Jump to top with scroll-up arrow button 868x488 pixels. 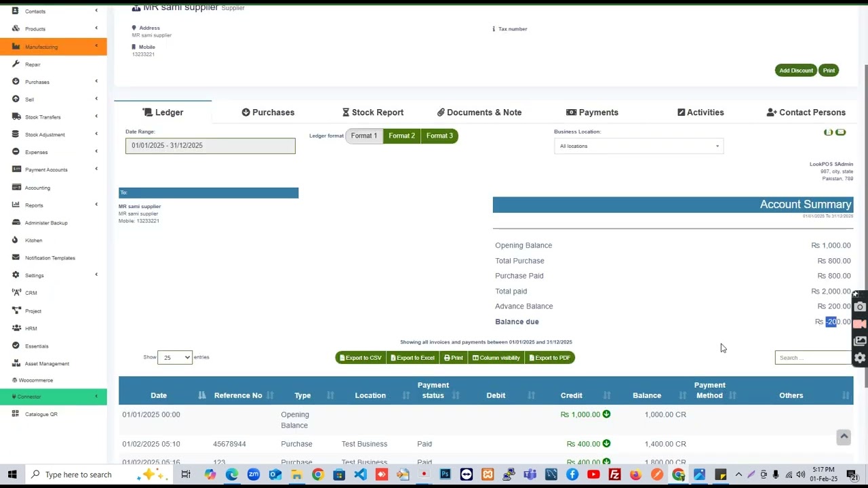pos(844,437)
